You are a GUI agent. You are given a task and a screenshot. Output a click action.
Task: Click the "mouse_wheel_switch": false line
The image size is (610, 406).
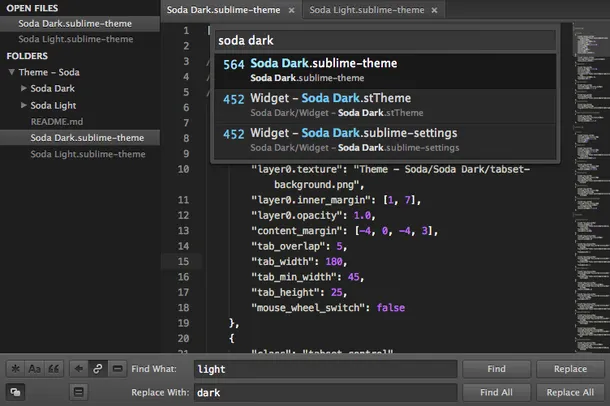(328, 308)
